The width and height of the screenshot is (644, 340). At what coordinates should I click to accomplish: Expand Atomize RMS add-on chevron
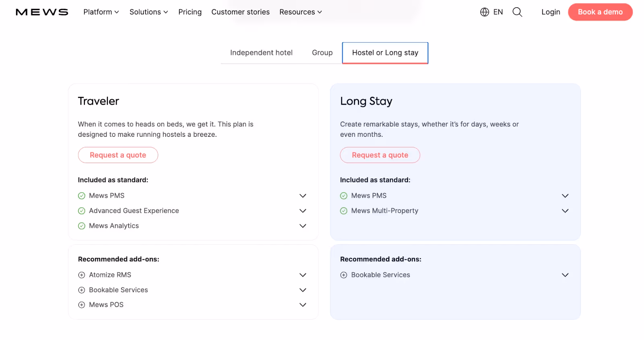(303, 275)
